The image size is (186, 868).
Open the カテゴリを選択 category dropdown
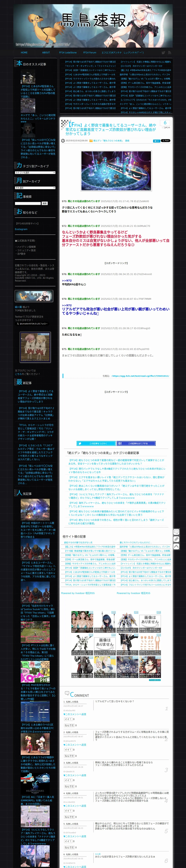pos(35,173)
